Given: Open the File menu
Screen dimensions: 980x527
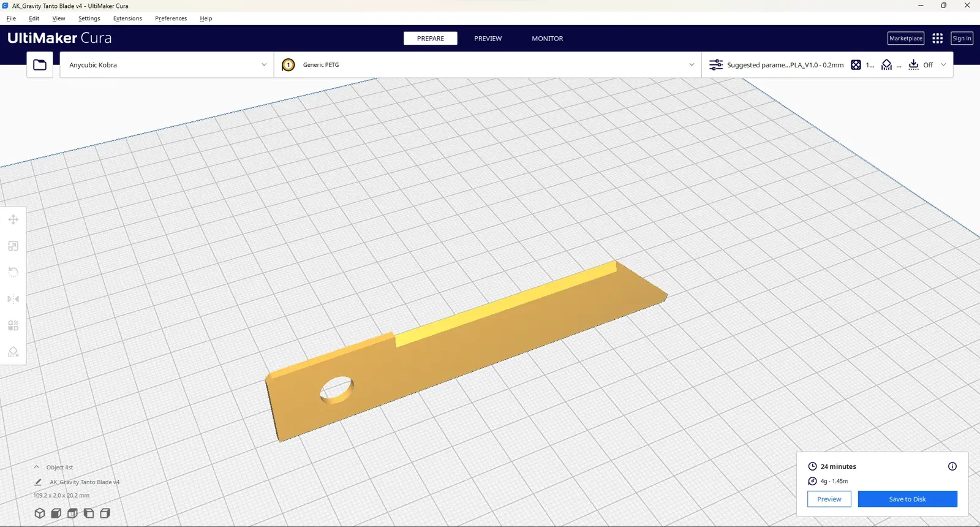Looking at the screenshot, I should (11, 18).
